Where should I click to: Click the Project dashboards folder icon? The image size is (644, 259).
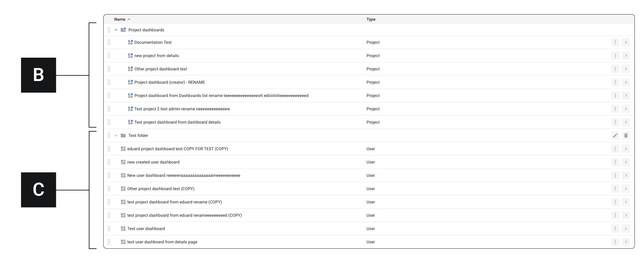[x=123, y=30]
